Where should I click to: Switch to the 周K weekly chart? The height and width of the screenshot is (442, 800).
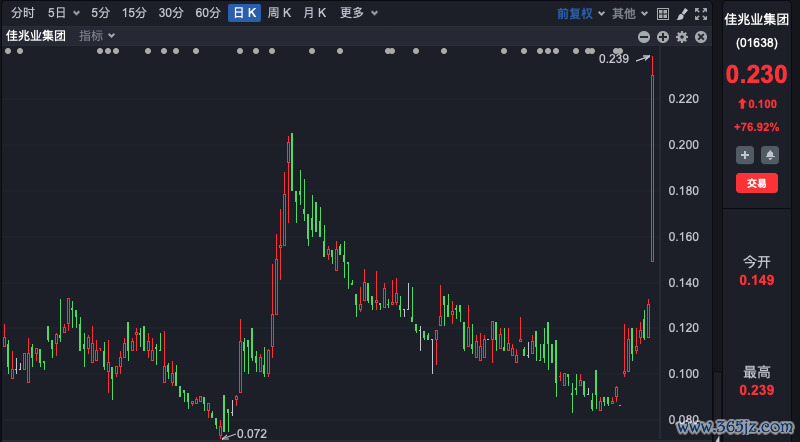coord(279,13)
